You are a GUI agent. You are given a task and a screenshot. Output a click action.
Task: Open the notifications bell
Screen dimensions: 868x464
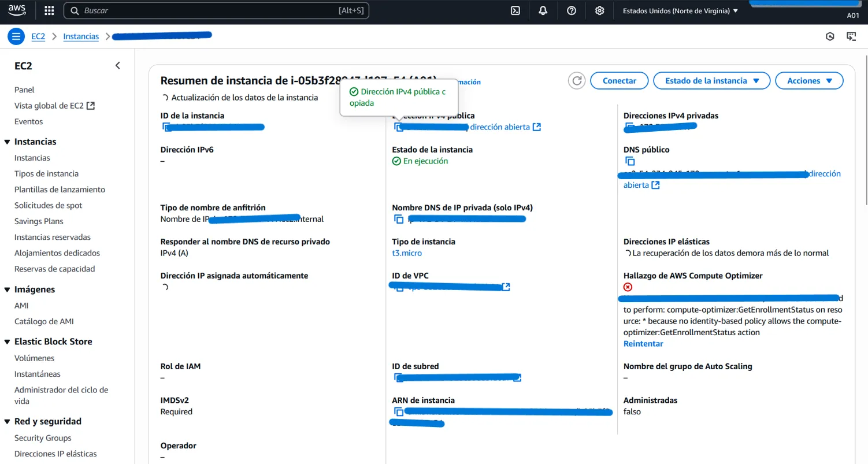point(543,10)
